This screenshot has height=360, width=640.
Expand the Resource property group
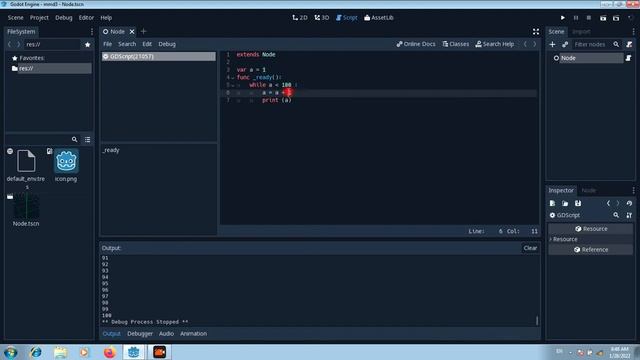(x=563, y=239)
